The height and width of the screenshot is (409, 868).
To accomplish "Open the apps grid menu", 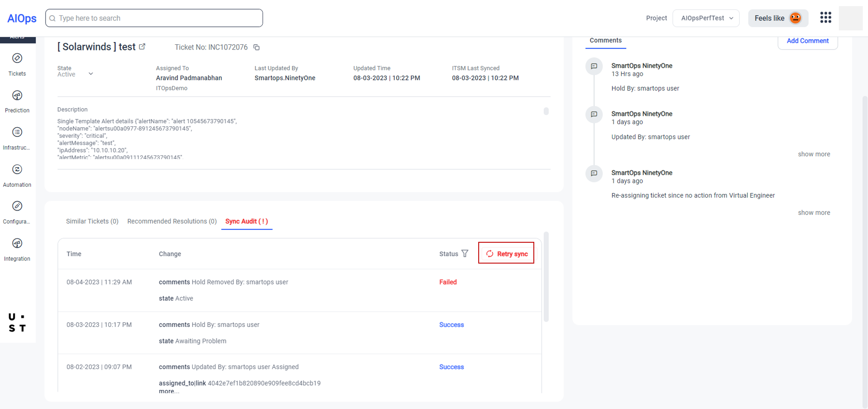I will (825, 18).
